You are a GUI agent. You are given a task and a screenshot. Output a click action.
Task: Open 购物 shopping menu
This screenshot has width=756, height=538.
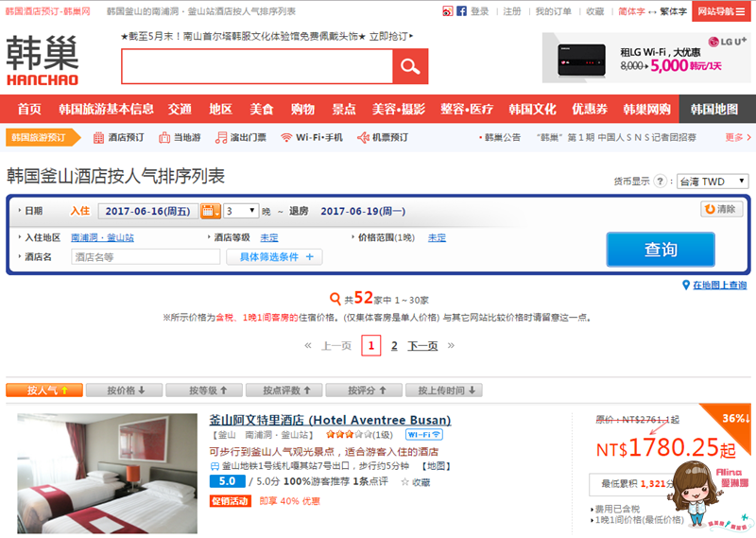[x=302, y=109]
